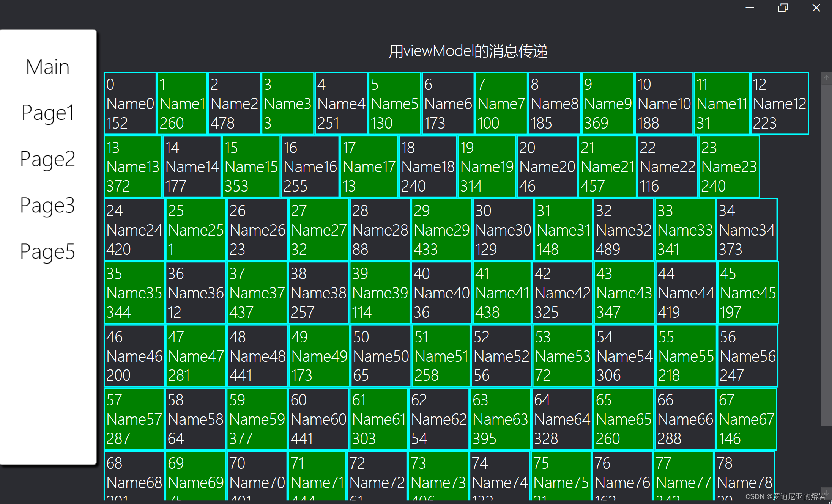Viewport: 832px width, 504px height.
Task: Select Name30 tile with 129
Action: (503, 229)
